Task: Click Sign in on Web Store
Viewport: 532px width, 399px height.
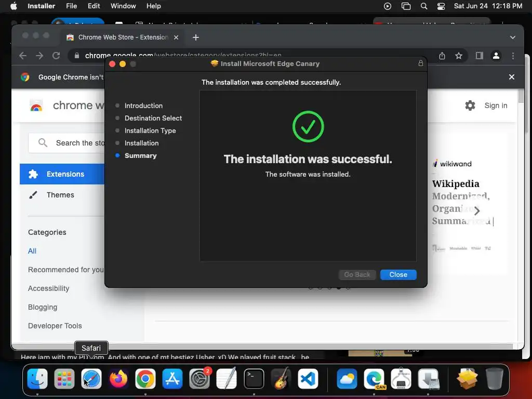Action: (x=496, y=105)
